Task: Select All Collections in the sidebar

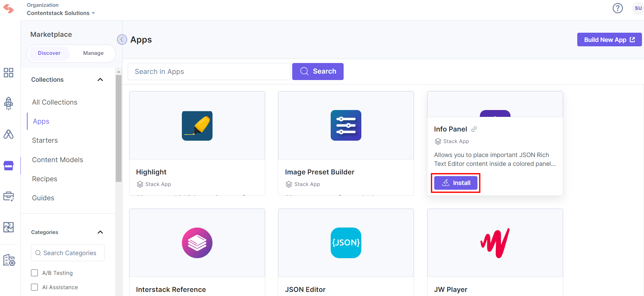Action: [54, 102]
